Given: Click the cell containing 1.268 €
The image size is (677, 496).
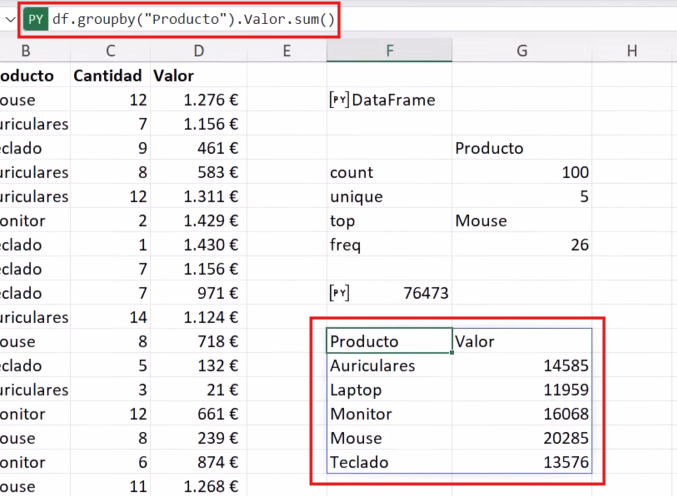Looking at the screenshot, I should [x=199, y=487].
